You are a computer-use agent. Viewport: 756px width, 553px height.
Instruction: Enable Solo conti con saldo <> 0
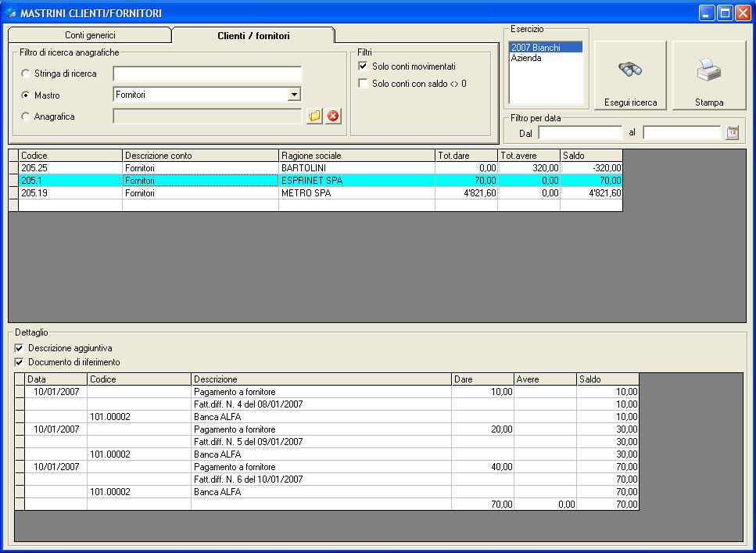[x=363, y=84]
